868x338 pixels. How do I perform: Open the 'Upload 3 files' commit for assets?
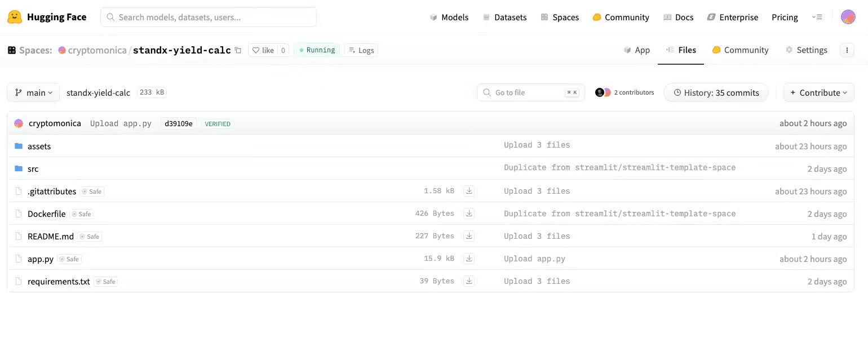(537, 145)
